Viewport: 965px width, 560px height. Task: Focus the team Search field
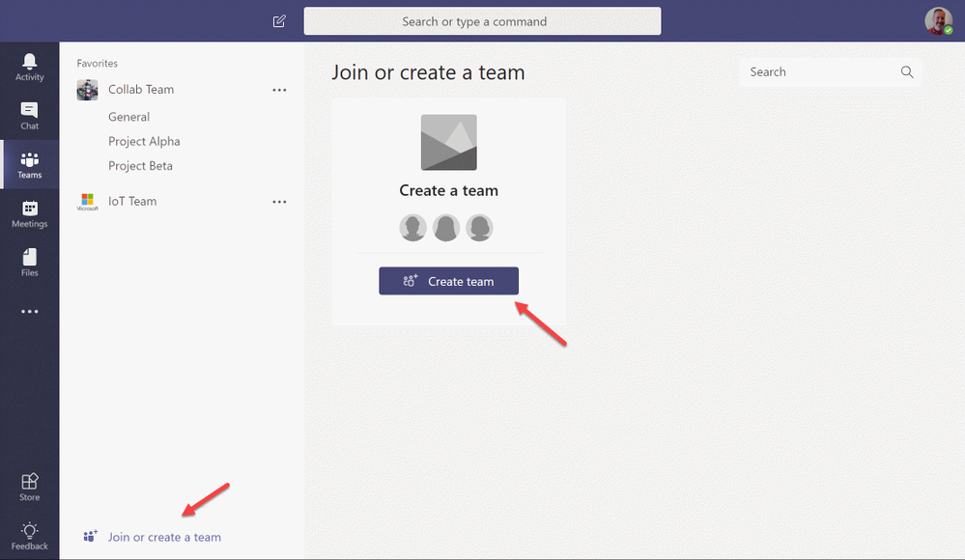(x=830, y=72)
